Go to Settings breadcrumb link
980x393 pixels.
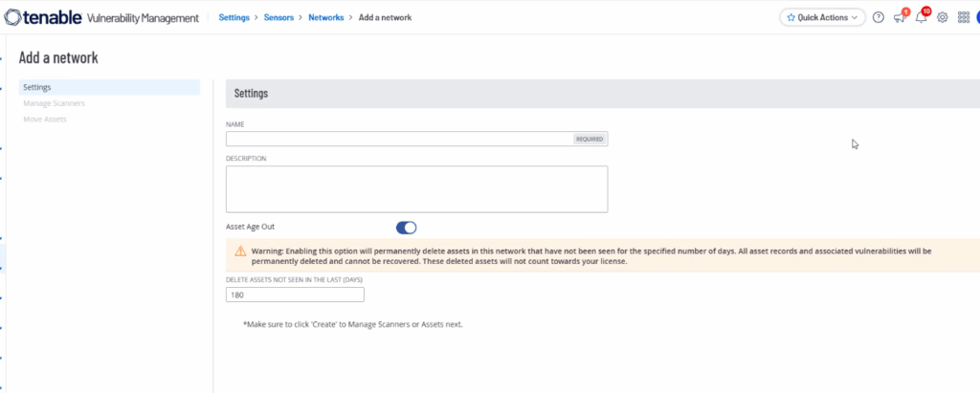point(234,17)
